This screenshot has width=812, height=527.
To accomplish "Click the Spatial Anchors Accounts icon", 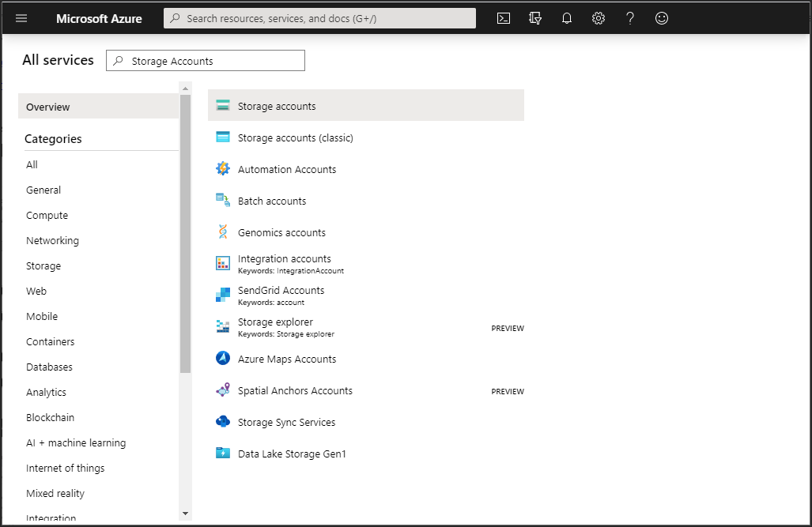I will [x=223, y=390].
